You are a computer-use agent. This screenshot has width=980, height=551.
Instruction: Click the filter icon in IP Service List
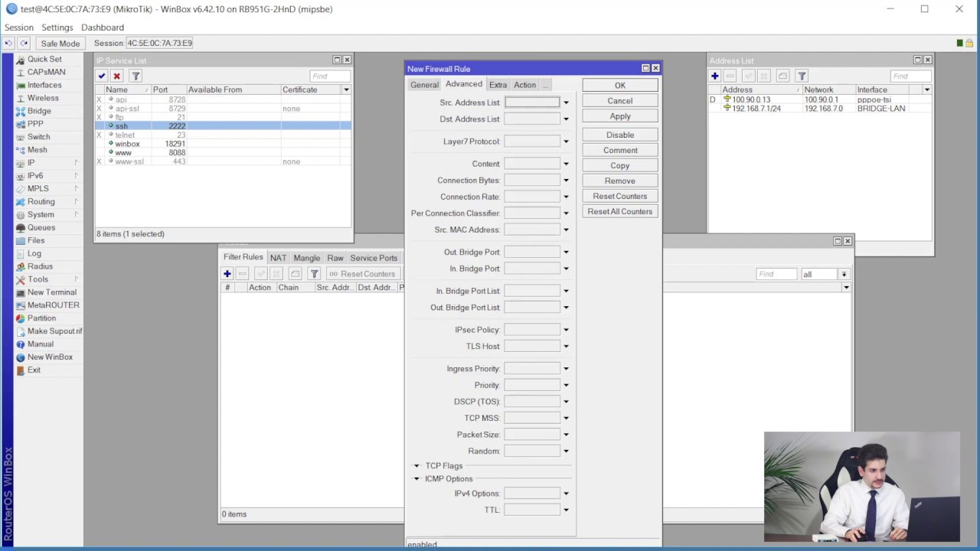click(136, 76)
